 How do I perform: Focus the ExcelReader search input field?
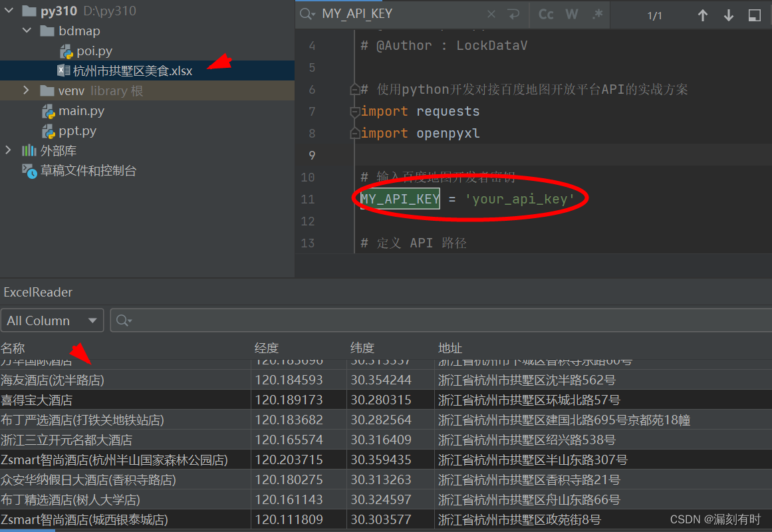point(441,321)
